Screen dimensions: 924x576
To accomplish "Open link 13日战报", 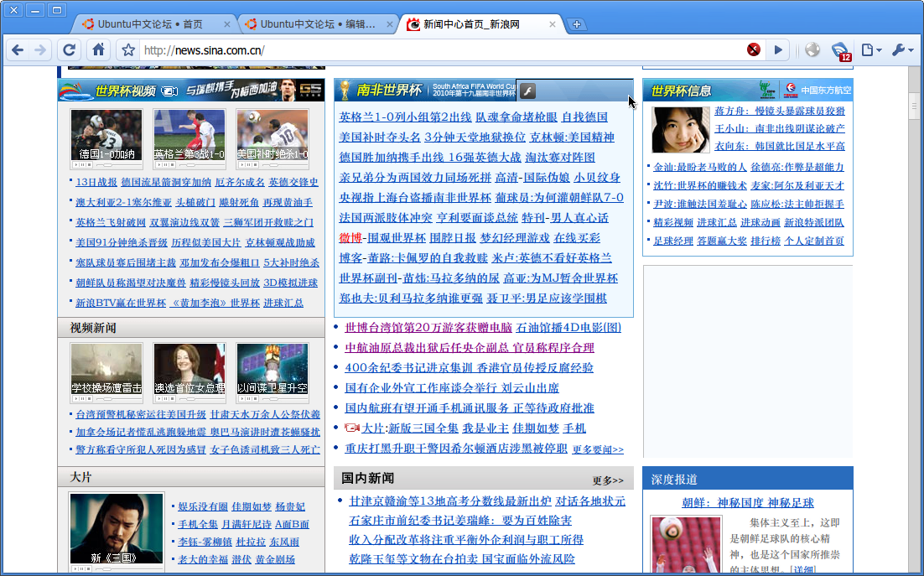I will pyautogui.click(x=96, y=183).
